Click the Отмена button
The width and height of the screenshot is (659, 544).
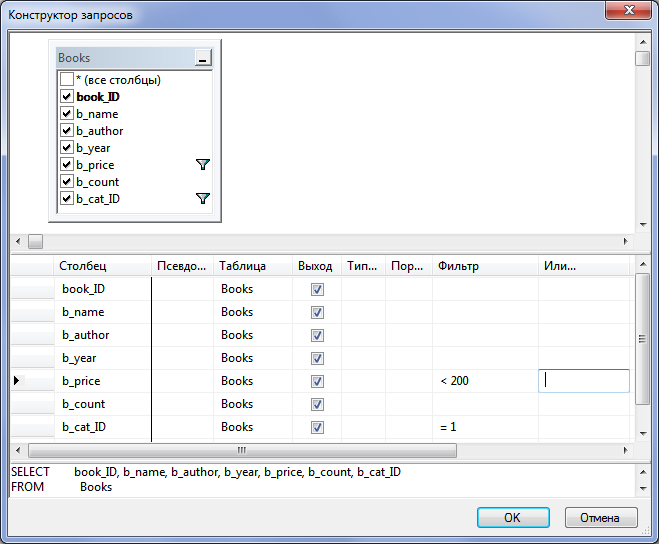(x=601, y=518)
